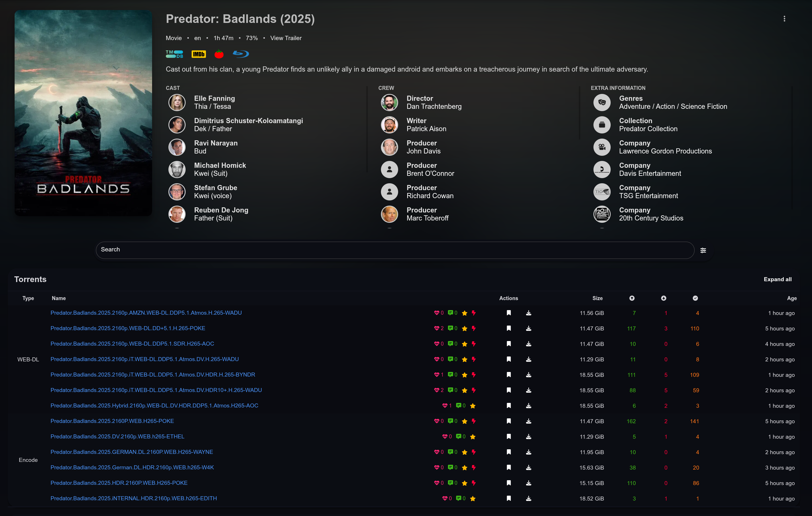
Task: Click comments icon on SDR.H265-AOC row
Action: point(450,344)
